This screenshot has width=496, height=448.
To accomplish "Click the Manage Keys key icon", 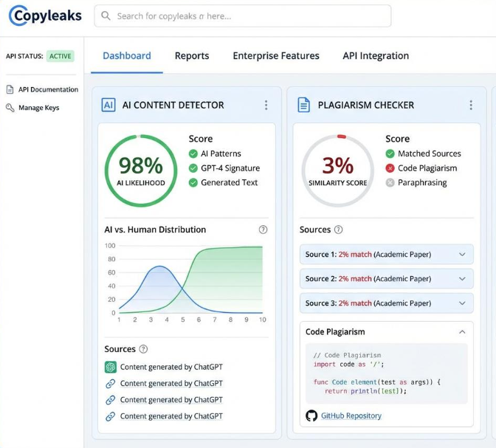I will pos(10,108).
